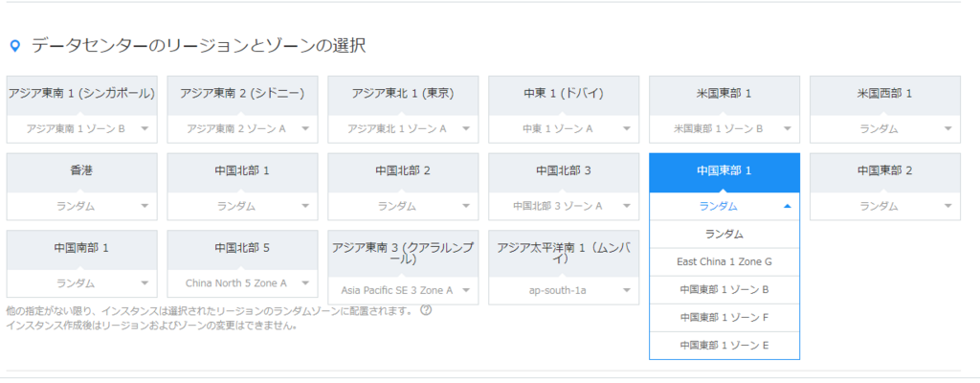Select the 中国北部 2 region

(x=403, y=171)
